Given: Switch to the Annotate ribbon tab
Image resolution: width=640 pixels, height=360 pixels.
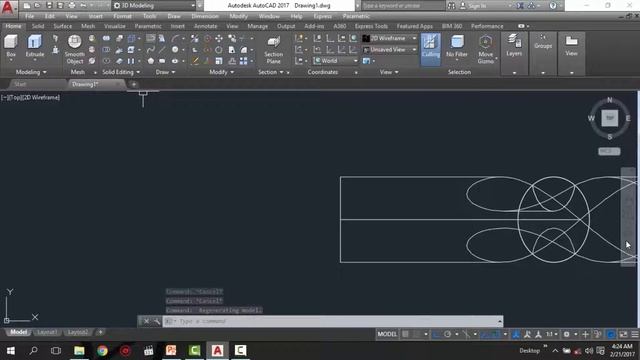Looking at the screenshot, I should [x=205, y=26].
